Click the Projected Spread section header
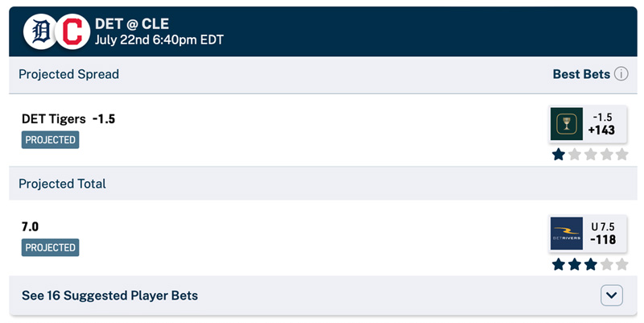 click(69, 74)
